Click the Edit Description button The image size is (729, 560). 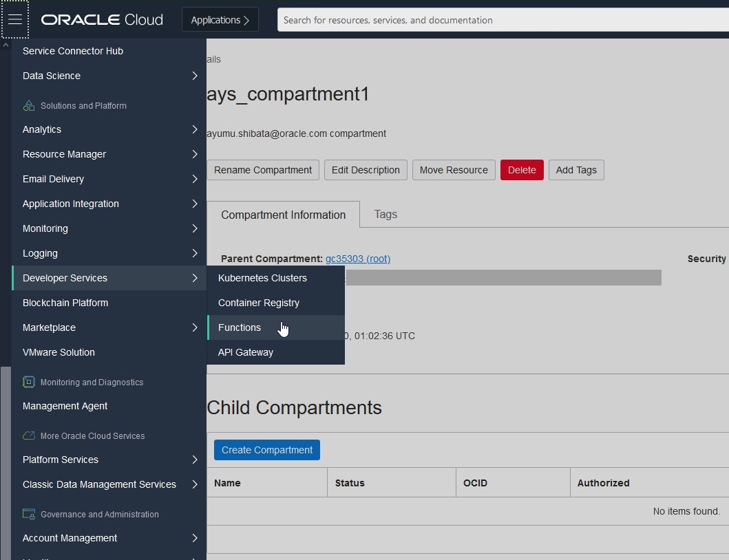[x=366, y=170]
